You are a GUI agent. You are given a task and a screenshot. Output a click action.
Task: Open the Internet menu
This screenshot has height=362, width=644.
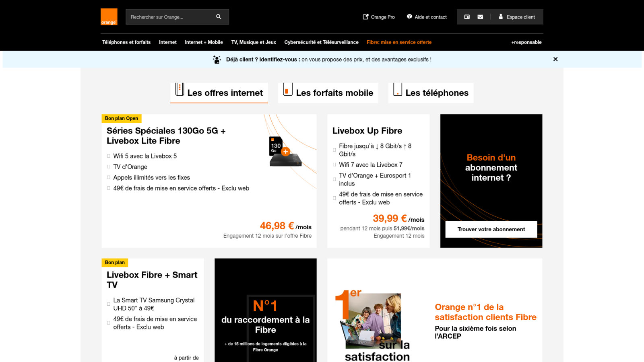coord(168,42)
